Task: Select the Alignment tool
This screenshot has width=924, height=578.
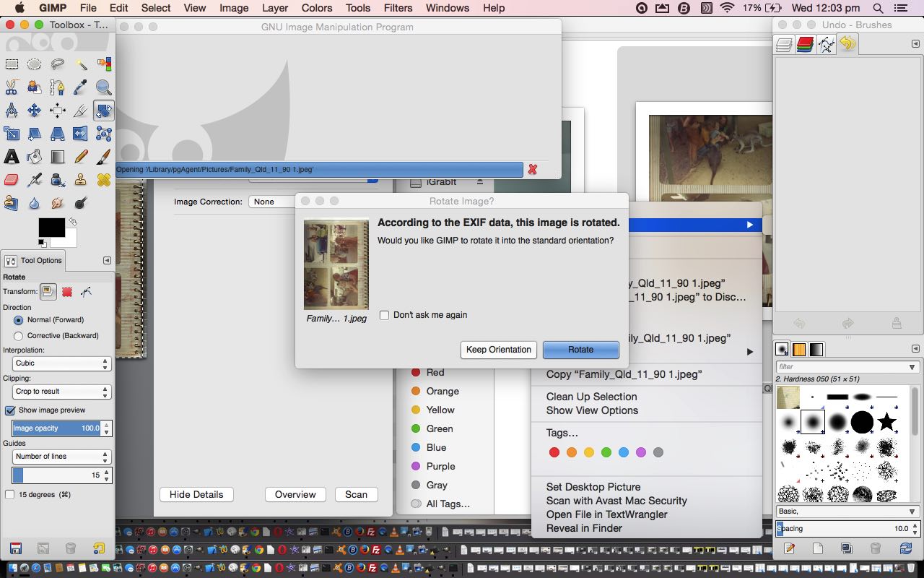Action: point(57,111)
